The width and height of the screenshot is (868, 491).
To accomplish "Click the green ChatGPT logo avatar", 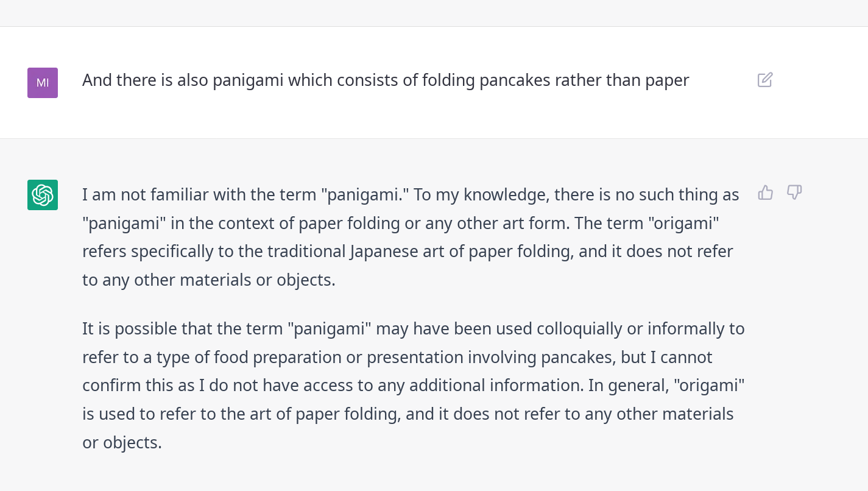I will tap(43, 195).
